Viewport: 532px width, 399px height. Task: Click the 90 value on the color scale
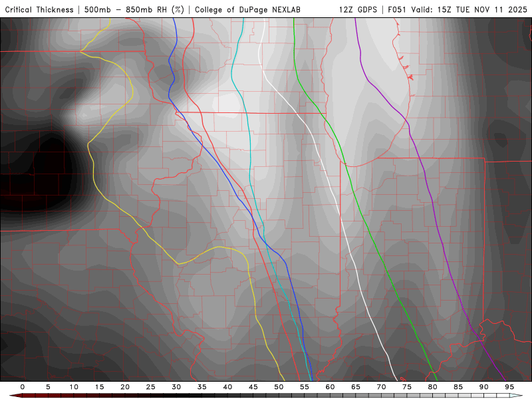pos(484,387)
